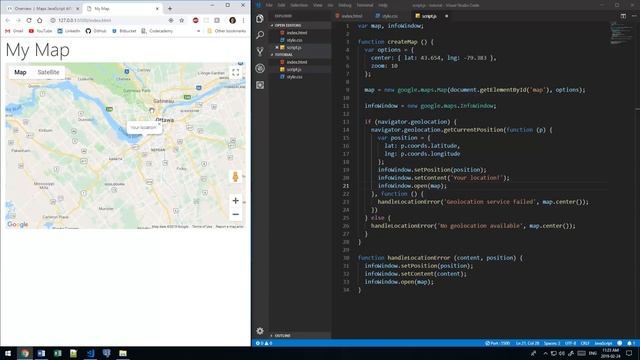
Task: Click Chrome forward arrow
Action: coord(18,20)
